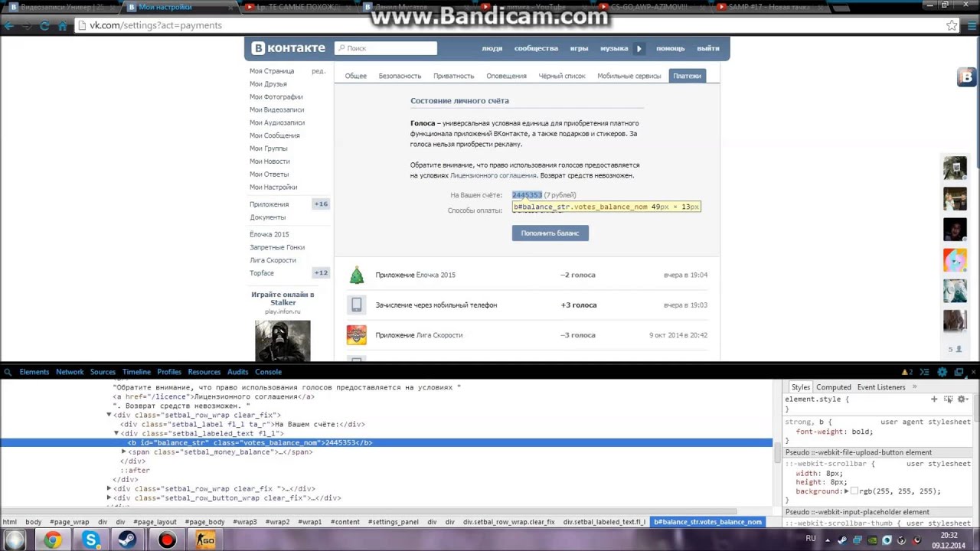Click the Stalker game ad thumbnail
The height and width of the screenshot is (551, 980).
(283, 341)
